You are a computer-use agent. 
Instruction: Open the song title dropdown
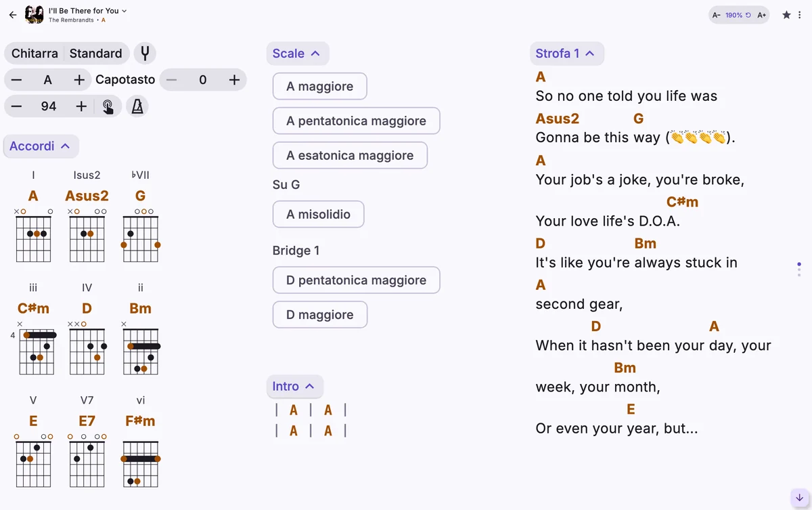click(x=87, y=11)
